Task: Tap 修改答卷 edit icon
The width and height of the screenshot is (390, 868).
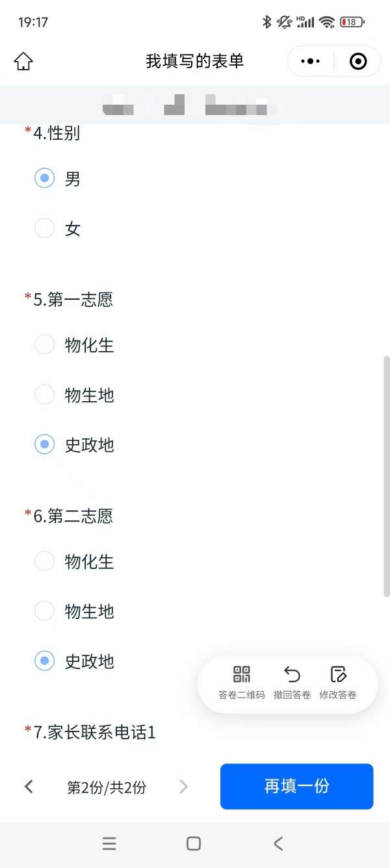Action: pos(338,674)
